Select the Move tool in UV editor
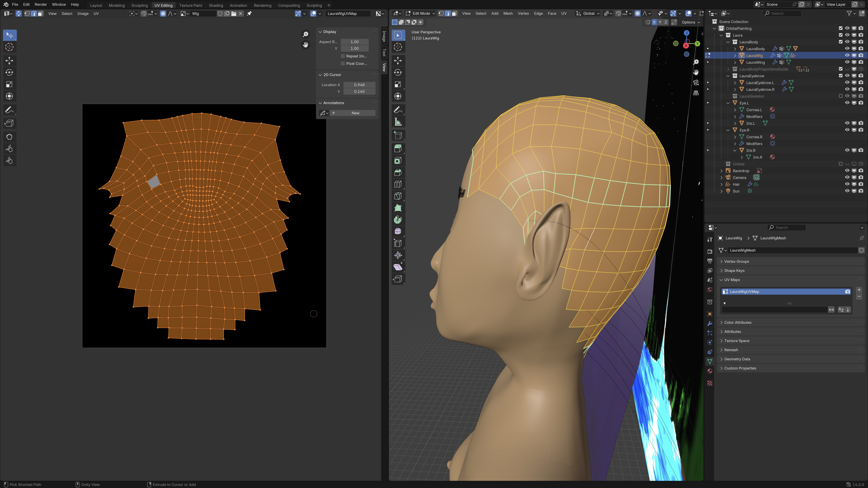868x488 pixels. click(x=9, y=61)
